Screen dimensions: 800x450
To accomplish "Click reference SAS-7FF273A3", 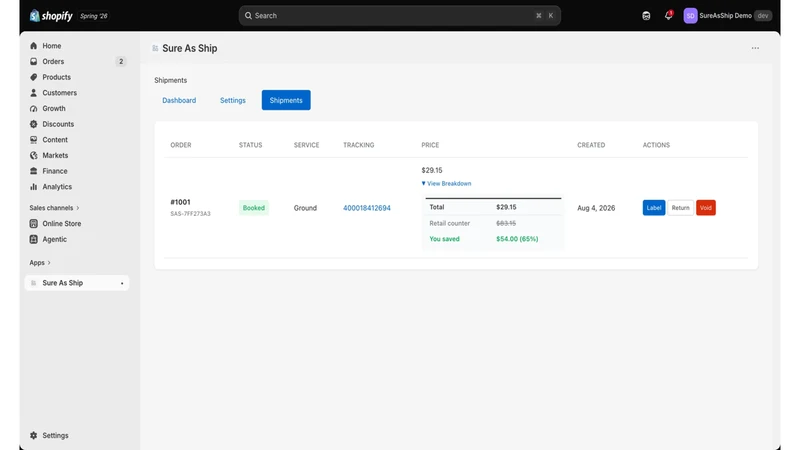I will click(x=190, y=214).
